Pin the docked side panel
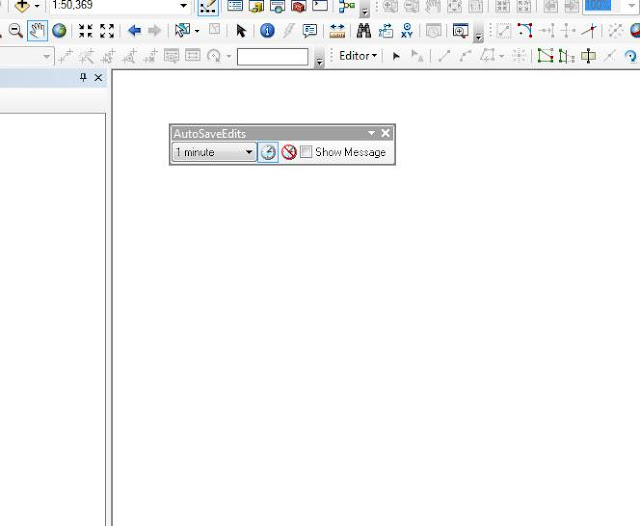 click(x=83, y=78)
